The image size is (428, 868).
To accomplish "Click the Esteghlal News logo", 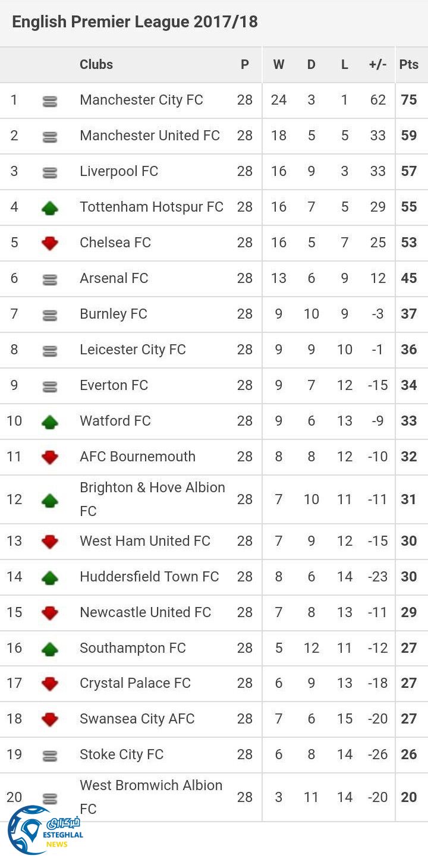I will (43, 830).
